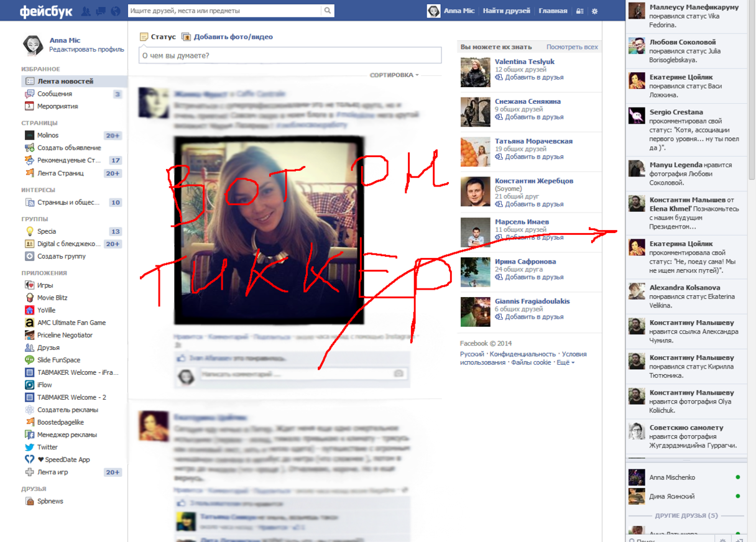Click the SpeedDate App heart icon
Image resolution: width=756 pixels, height=542 pixels.
click(29, 459)
